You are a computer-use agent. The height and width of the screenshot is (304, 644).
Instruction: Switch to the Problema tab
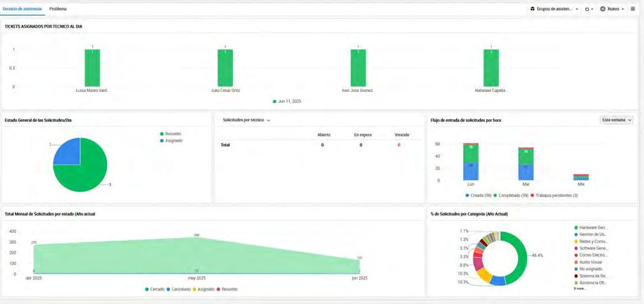pos(58,9)
